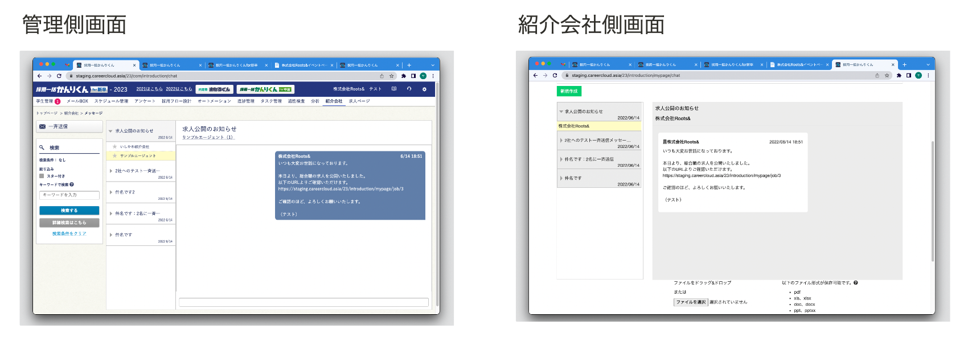
Task: Click the green 新規作成 button
Action: [x=569, y=91]
